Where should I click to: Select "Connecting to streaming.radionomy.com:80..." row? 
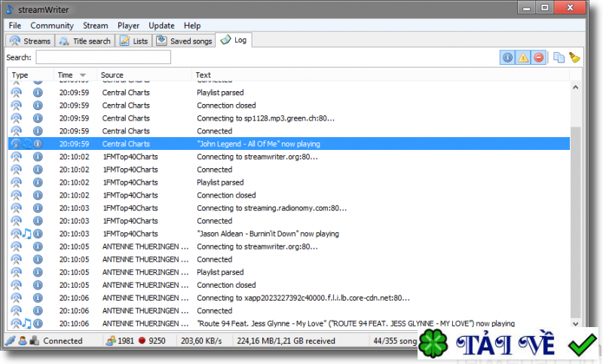(x=289, y=208)
